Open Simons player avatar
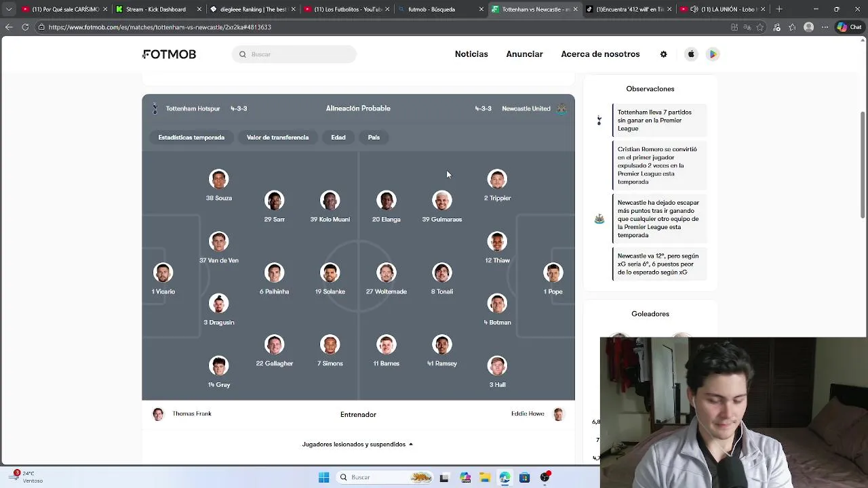868x488 pixels. [x=330, y=344]
